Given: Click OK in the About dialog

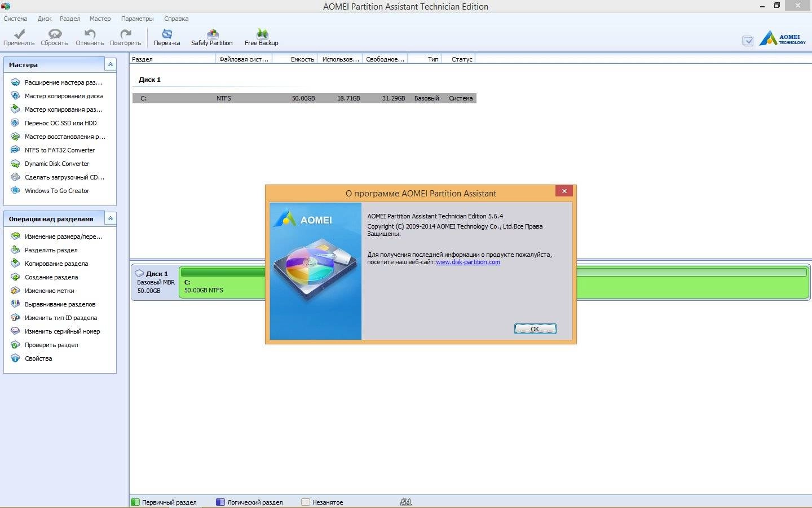Looking at the screenshot, I should pyautogui.click(x=535, y=329).
